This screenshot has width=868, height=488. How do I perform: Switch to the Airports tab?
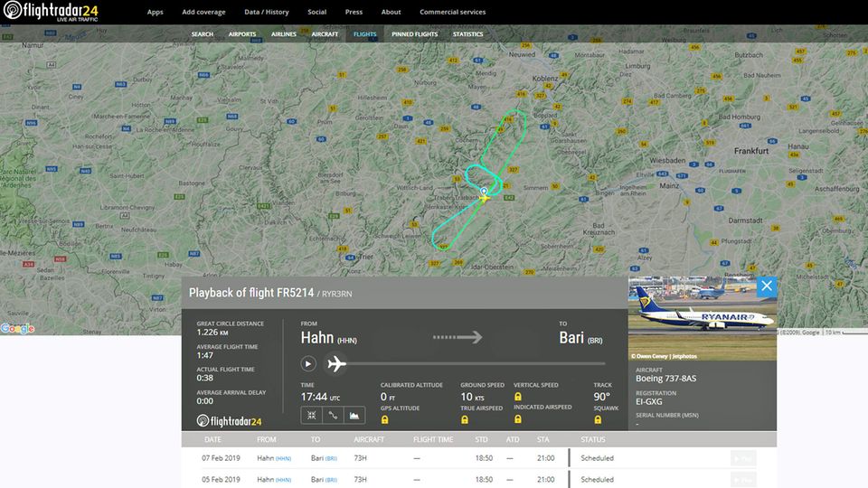click(242, 34)
